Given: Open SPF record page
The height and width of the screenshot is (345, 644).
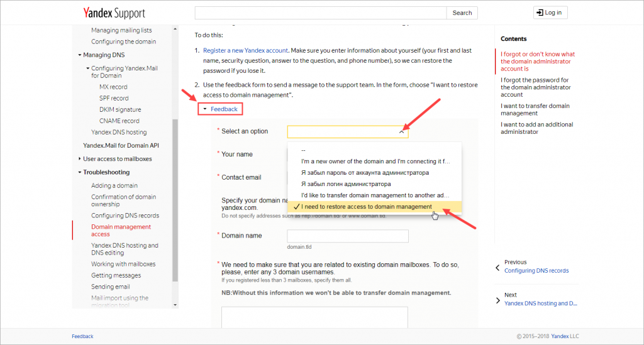Looking at the screenshot, I should 114,98.
